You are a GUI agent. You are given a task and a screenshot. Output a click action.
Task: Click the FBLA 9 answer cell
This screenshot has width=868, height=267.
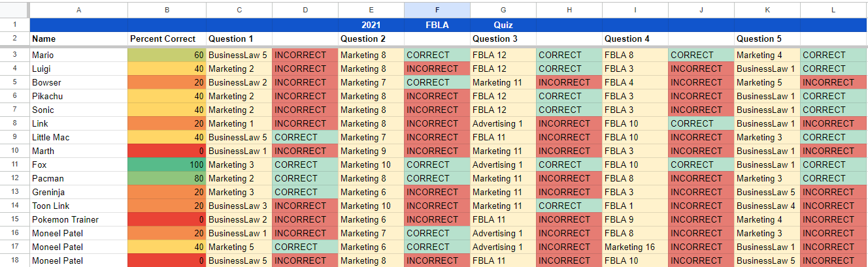pos(635,219)
